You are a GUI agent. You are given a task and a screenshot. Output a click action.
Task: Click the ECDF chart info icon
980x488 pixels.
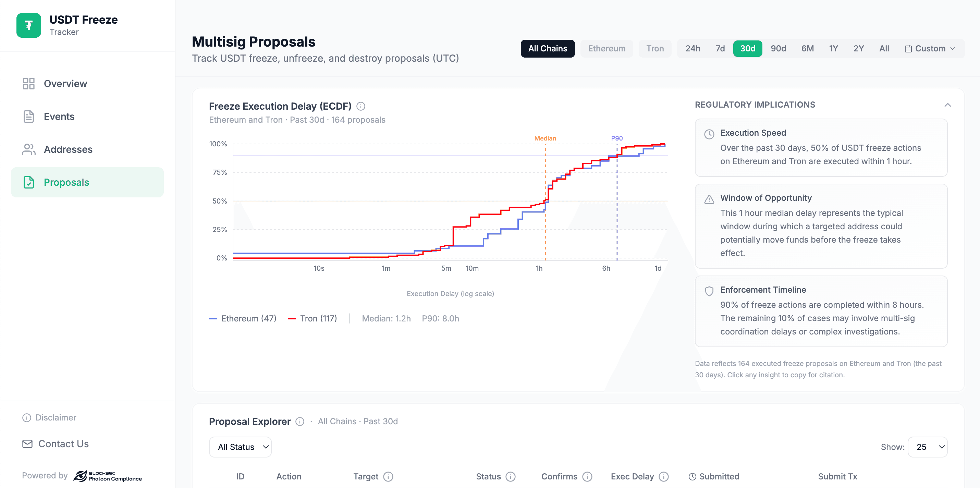point(361,107)
